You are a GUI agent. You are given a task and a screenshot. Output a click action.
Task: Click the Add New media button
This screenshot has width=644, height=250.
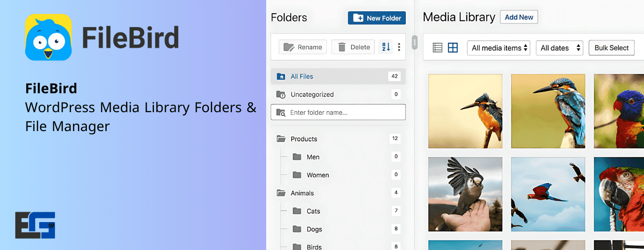(x=519, y=17)
